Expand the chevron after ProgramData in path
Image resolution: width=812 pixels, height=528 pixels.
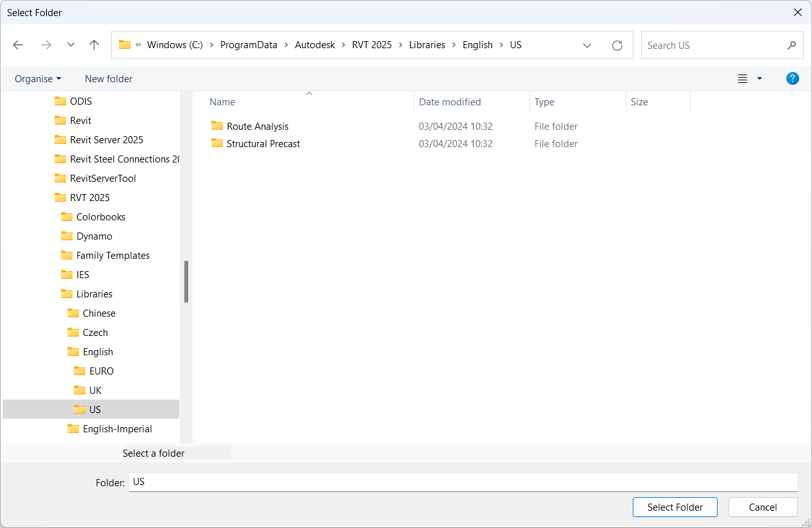[287, 45]
